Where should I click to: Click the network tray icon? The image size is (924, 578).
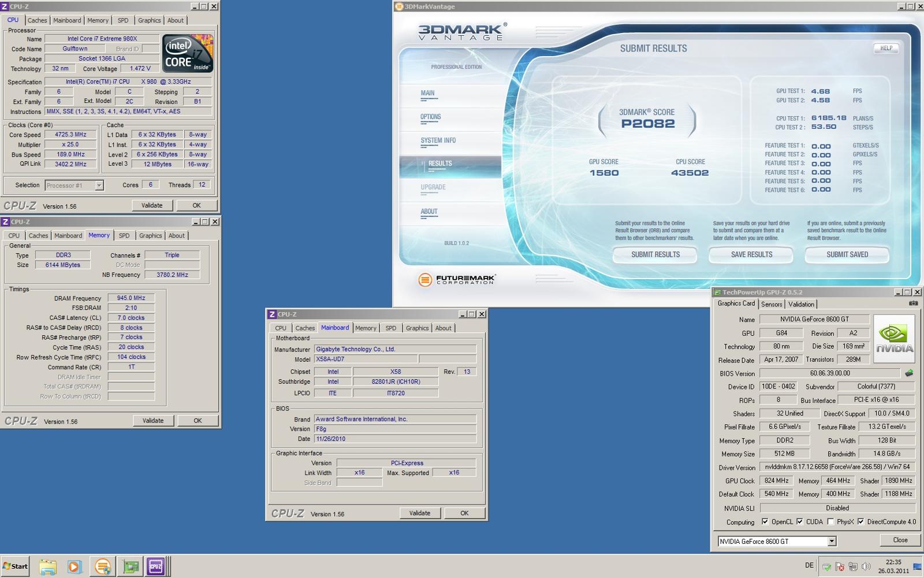click(853, 566)
